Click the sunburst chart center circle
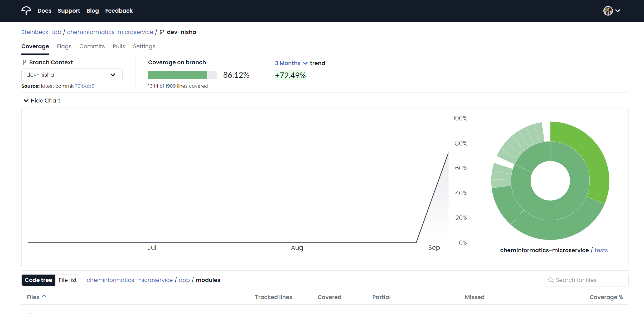The width and height of the screenshot is (644, 317). [550, 181]
